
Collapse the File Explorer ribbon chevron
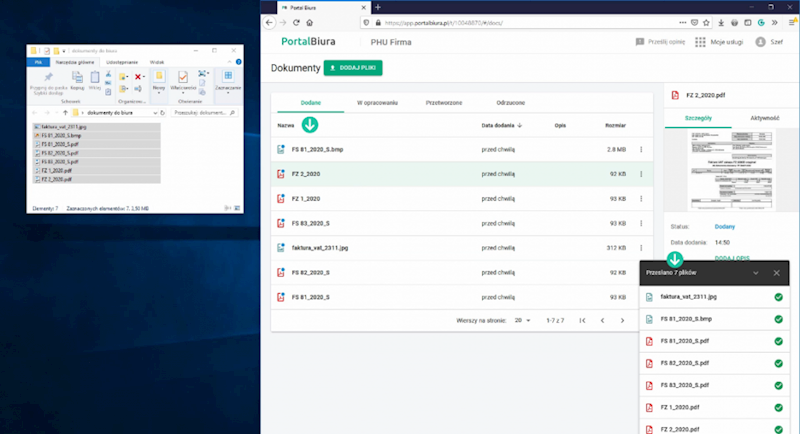click(230, 62)
